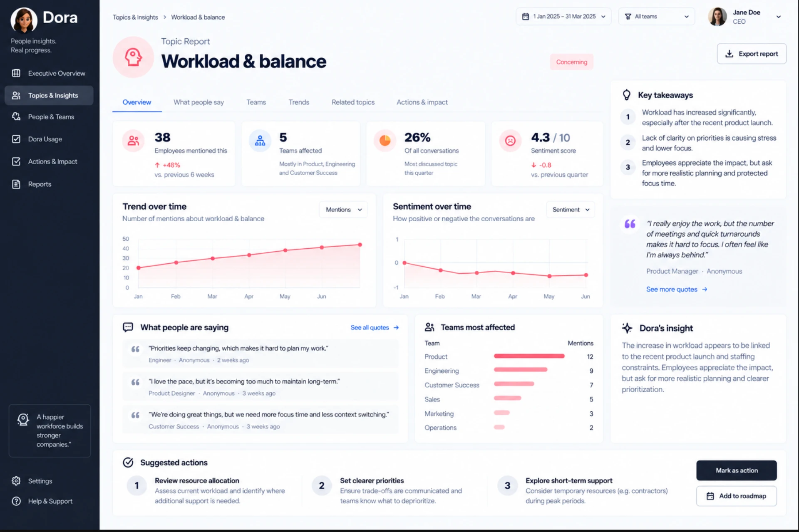Click the Concerning status badge
This screenshot has width=799, height=532.
pyautogui.click(x=572, y=62)
